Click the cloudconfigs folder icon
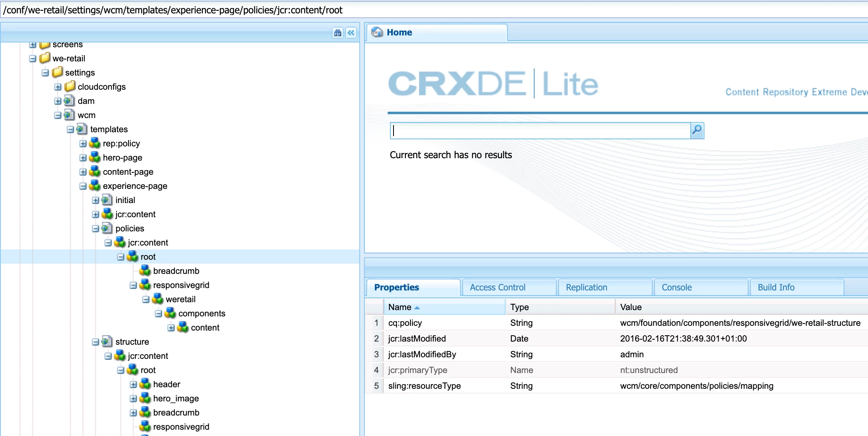This screenshot has height=436, width=868. (x=70, y=87)
